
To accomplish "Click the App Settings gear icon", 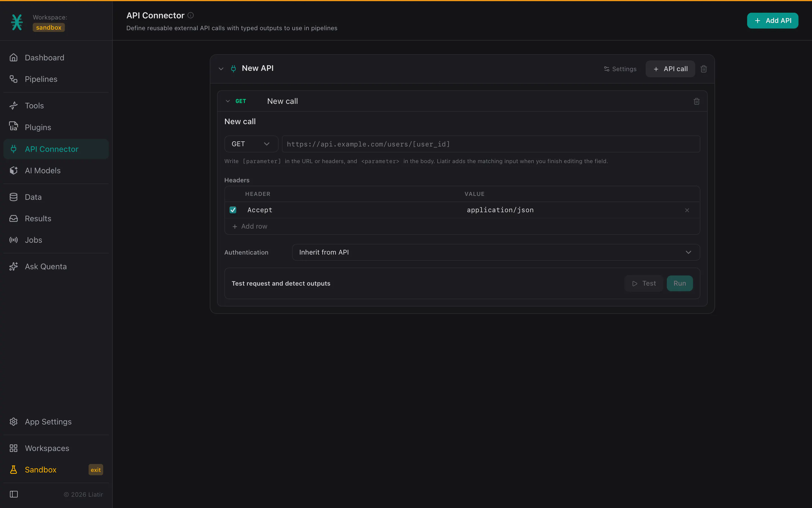I will [x=14, y=422].
